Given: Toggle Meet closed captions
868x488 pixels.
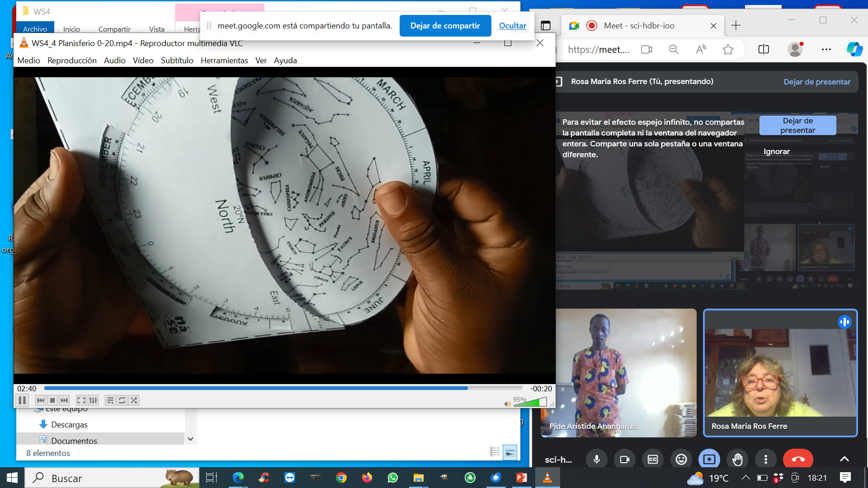Looking at the screenshot, I should click(653, 460).
